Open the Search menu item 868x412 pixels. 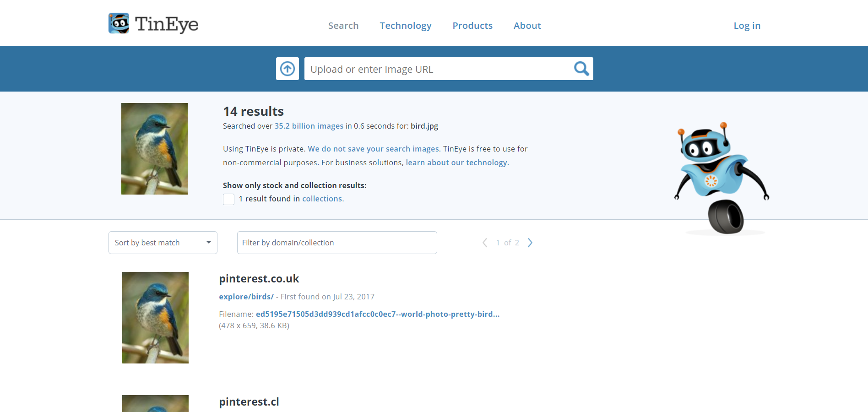[x=343, y=26]
